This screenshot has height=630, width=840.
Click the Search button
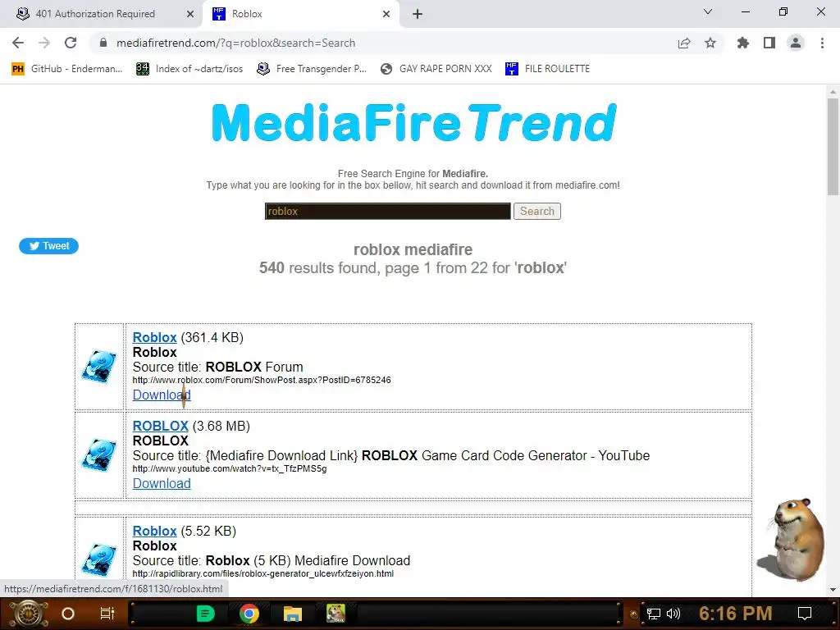tap(536, 211)
